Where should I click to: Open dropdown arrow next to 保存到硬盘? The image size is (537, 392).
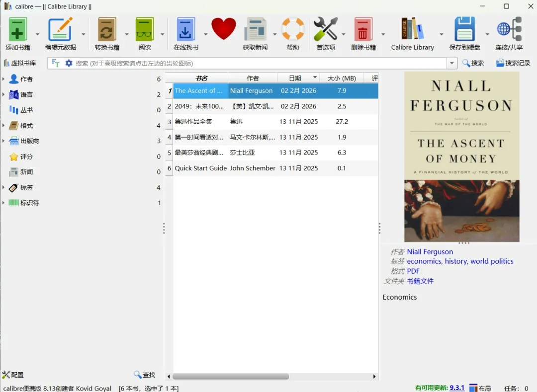pos(487,34)
